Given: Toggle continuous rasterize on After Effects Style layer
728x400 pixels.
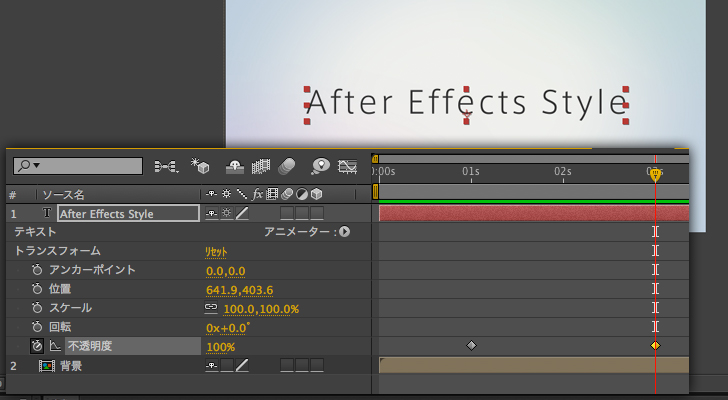Looking at the screenshot, I should point(227,213).
